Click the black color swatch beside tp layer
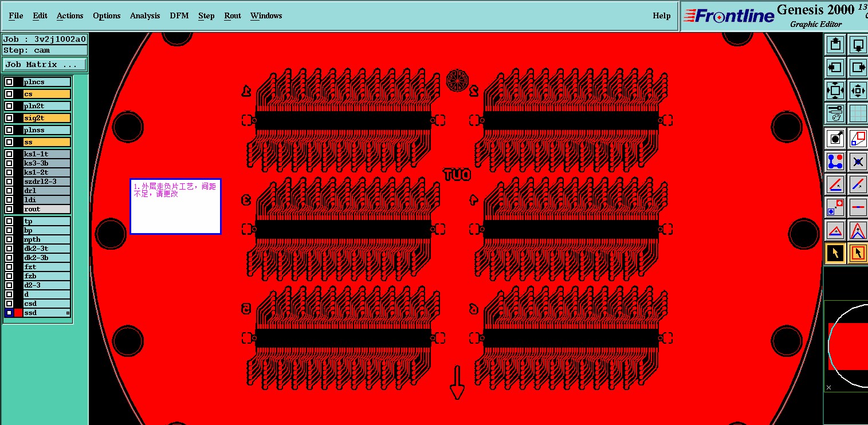Screen dimensions: 868x425 (18, 221)
